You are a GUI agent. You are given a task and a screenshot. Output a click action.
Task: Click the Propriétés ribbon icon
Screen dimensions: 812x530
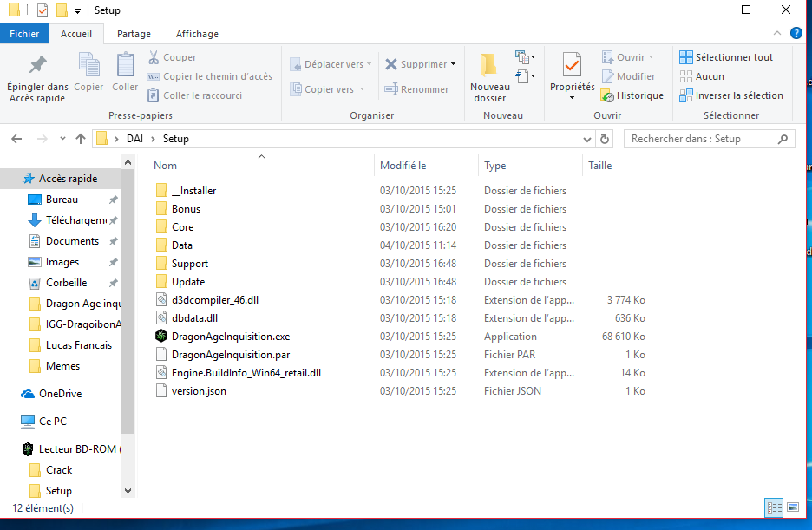coord(572,66)
